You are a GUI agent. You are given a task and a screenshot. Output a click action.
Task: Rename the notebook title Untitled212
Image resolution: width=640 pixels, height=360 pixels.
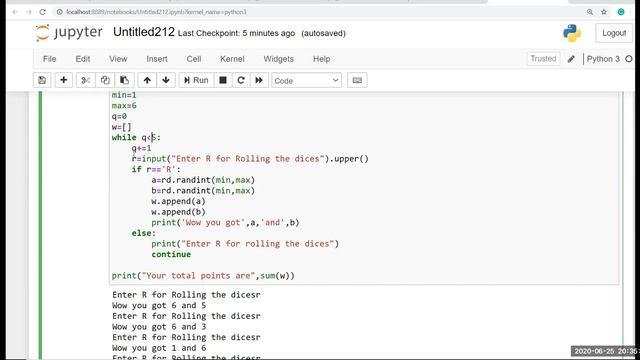144,32
